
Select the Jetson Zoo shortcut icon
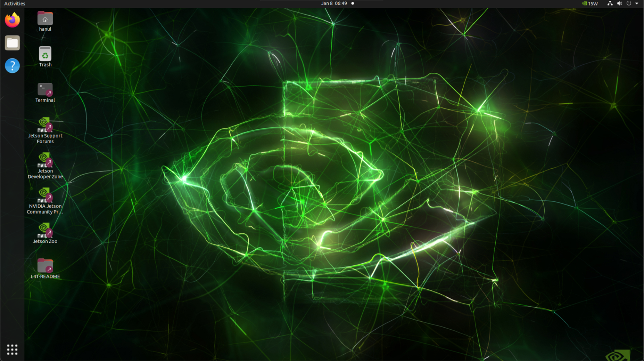(x=45, y=231)
